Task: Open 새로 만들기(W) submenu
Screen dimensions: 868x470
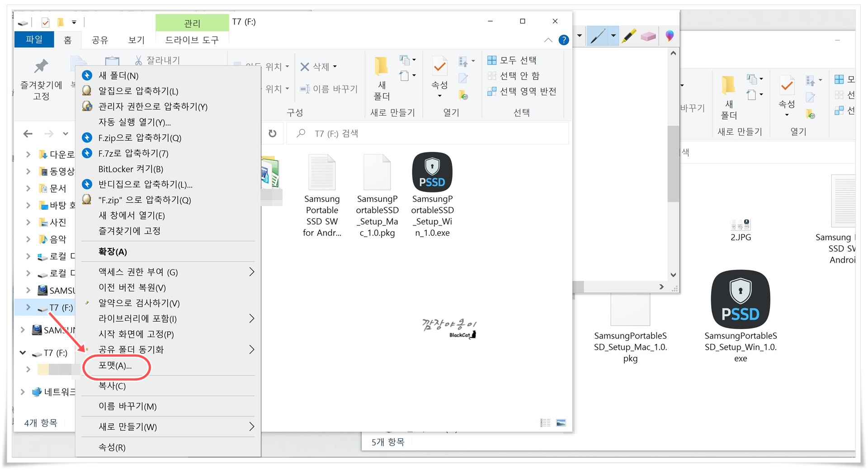Action: click(168, 427)
